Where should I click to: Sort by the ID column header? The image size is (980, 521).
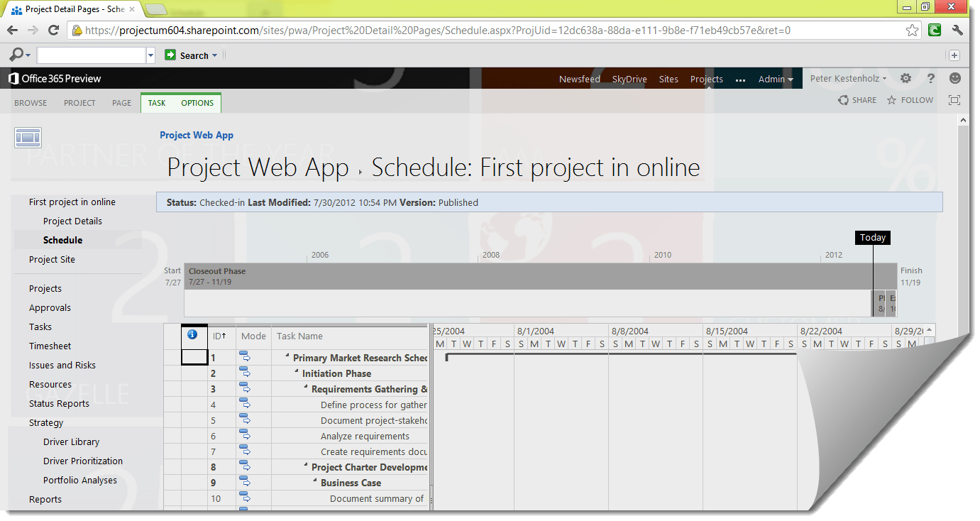click(x=221, y=336)
